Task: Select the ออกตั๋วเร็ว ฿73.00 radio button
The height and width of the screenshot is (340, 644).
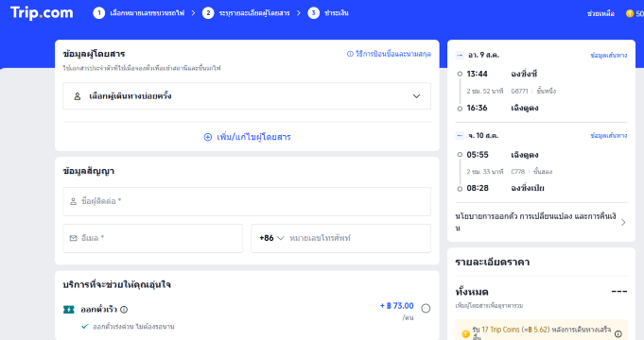Action: click(x=426, y=309)
